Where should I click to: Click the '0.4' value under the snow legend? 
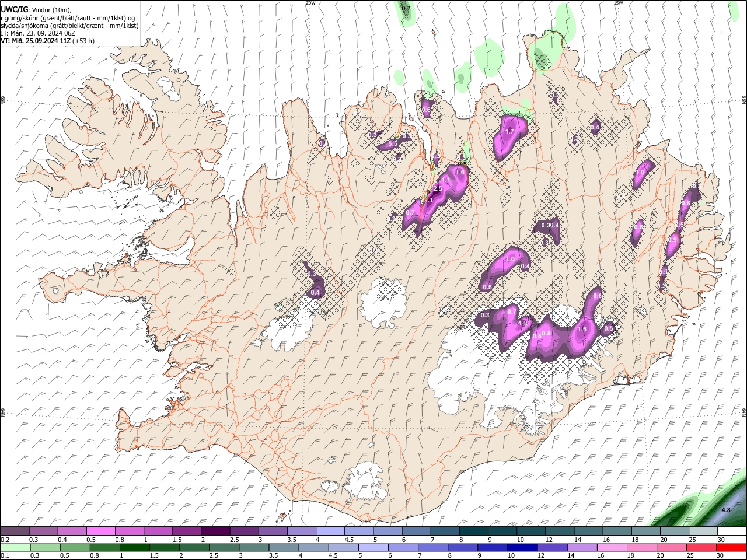62,540
